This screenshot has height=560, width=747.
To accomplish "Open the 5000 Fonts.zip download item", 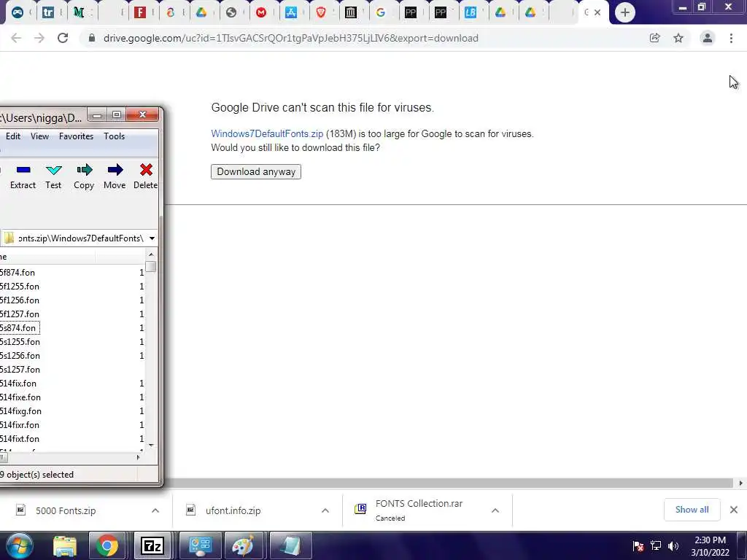I will coord(66,510).
